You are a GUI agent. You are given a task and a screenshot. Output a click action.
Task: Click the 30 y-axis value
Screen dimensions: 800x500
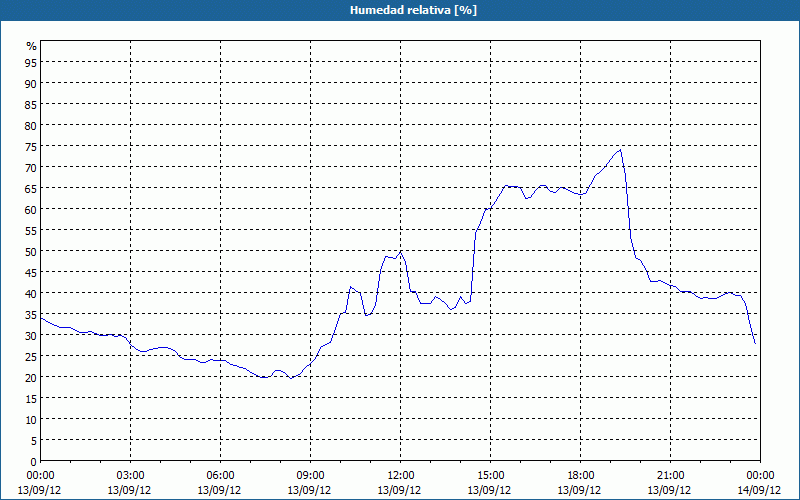pos(31,336)
